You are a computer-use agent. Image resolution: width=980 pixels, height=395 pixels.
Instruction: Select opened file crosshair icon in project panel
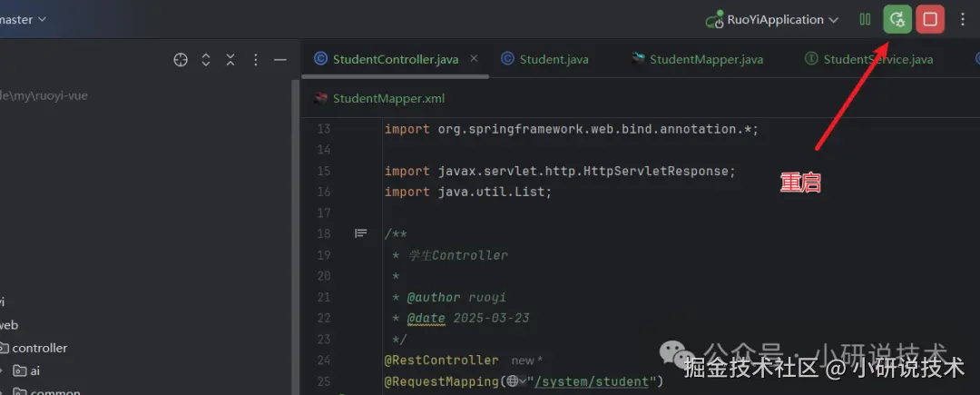pyautogui.click(x=181, y=60)
